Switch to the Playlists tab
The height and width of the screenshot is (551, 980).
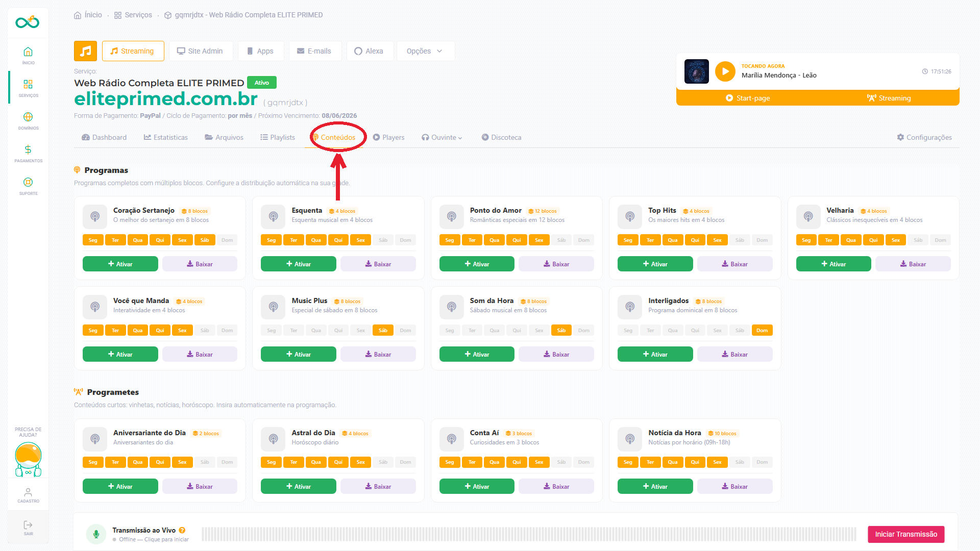[278, 137]
